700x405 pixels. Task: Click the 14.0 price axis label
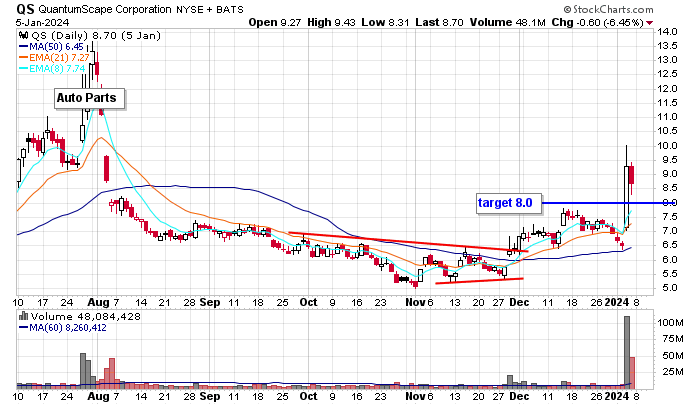click(x=667, y=32)
